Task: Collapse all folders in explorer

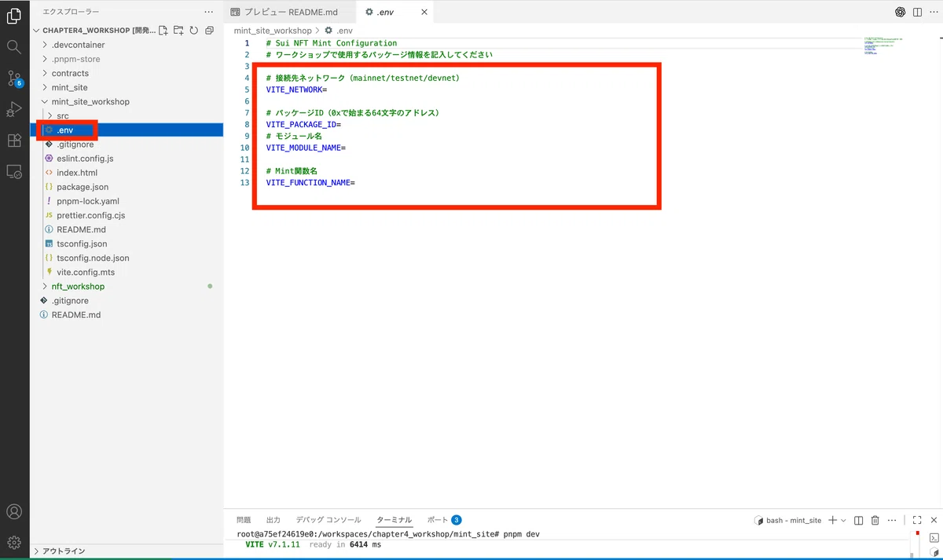Action: [x=209, y=31]
